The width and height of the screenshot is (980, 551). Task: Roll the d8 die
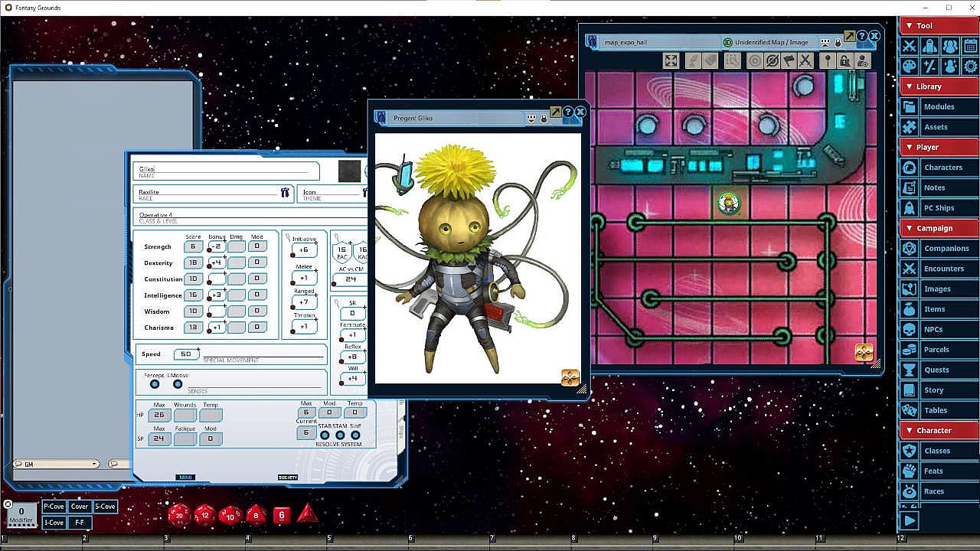256,515
